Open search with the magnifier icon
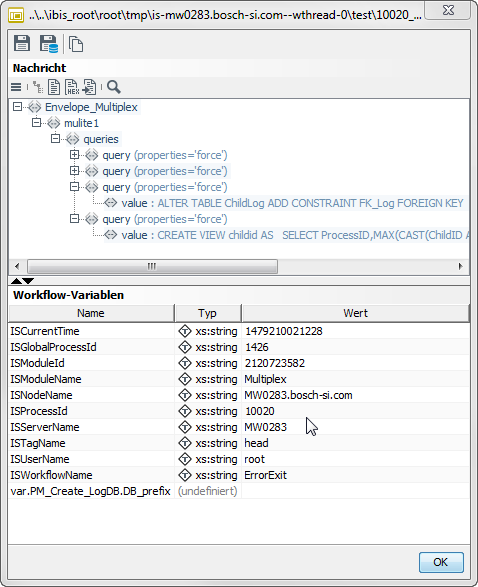 pyautogui.click(x=114, y=87)
